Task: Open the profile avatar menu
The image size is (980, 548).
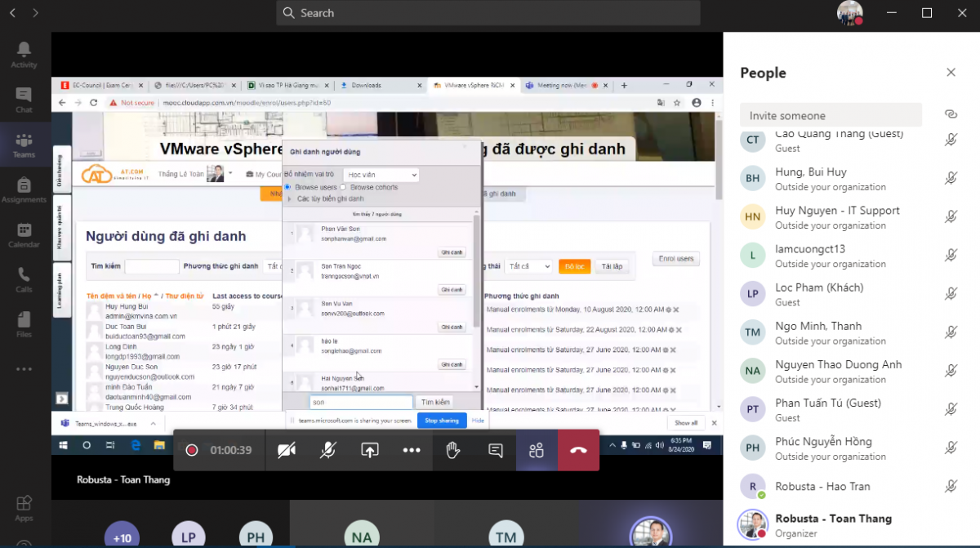Action: pos(849,13)
